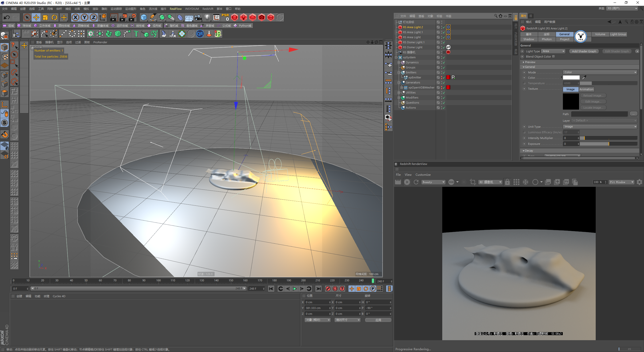Open the Beauty AOV dropdown
The height and width of the screenshot is (352, 644).
pos(433,182)
